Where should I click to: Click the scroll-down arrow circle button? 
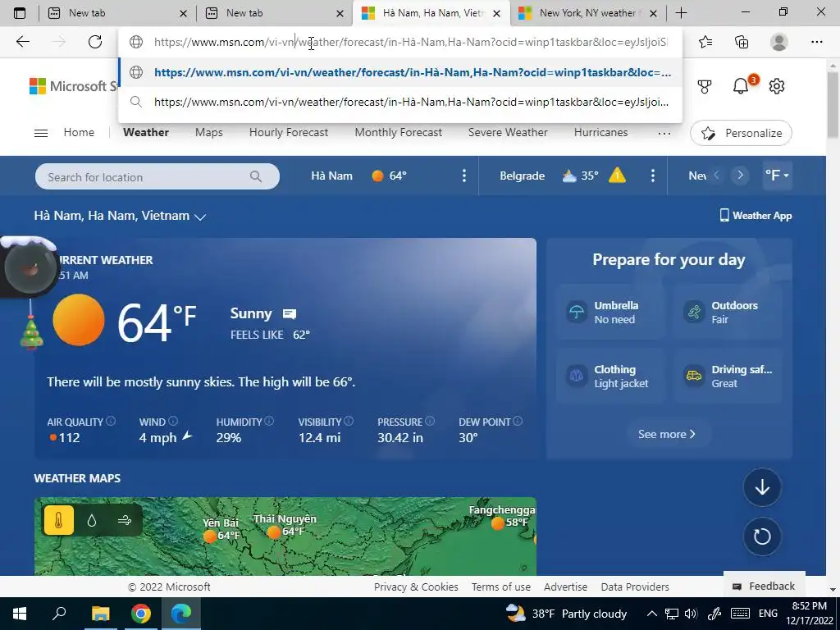pos(762,487)
